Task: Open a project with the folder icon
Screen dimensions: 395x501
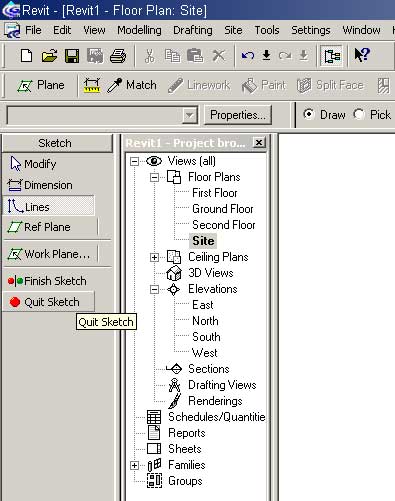Action: pyautogui.click(x=49, y=56)
